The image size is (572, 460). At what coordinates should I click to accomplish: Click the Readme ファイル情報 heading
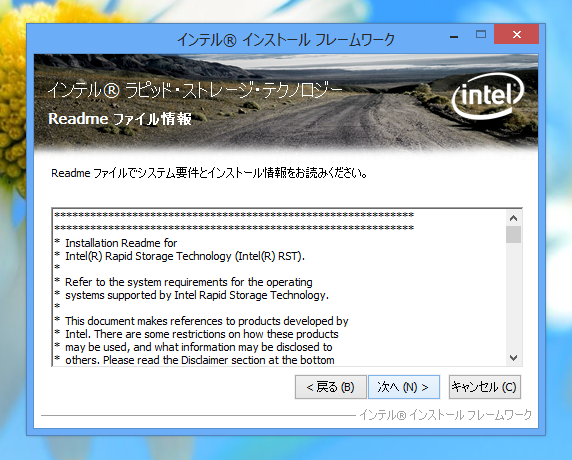120,119
